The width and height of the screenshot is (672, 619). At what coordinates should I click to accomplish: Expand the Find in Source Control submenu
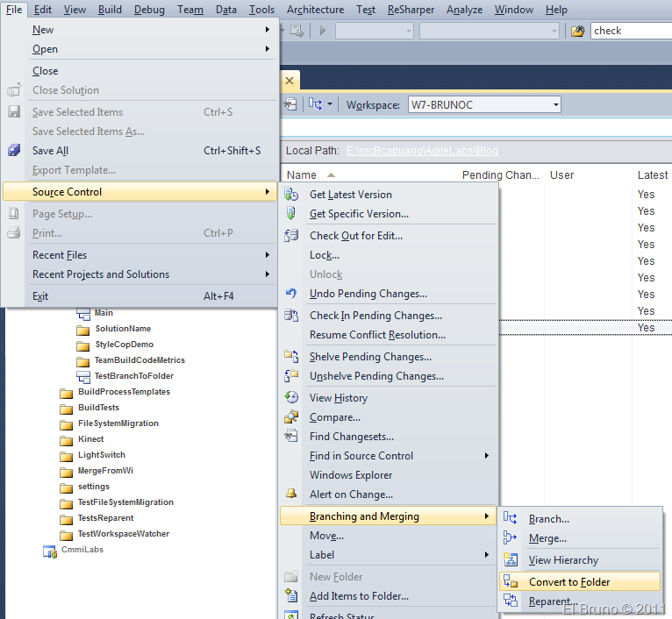coord(487,456)
